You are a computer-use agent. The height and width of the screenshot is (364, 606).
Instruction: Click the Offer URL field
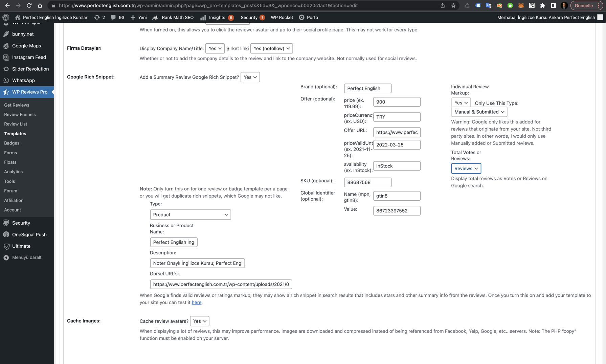click(x=397, y=132)
